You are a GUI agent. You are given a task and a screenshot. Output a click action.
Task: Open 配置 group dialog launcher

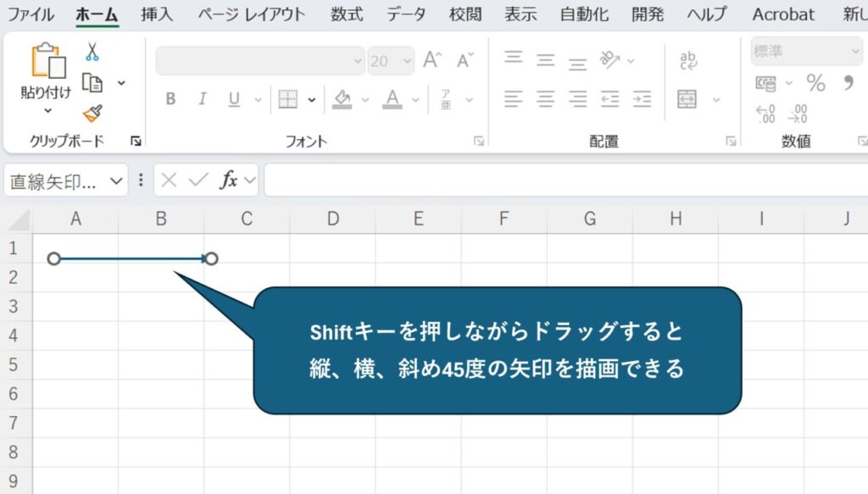(x=731, y=142)
